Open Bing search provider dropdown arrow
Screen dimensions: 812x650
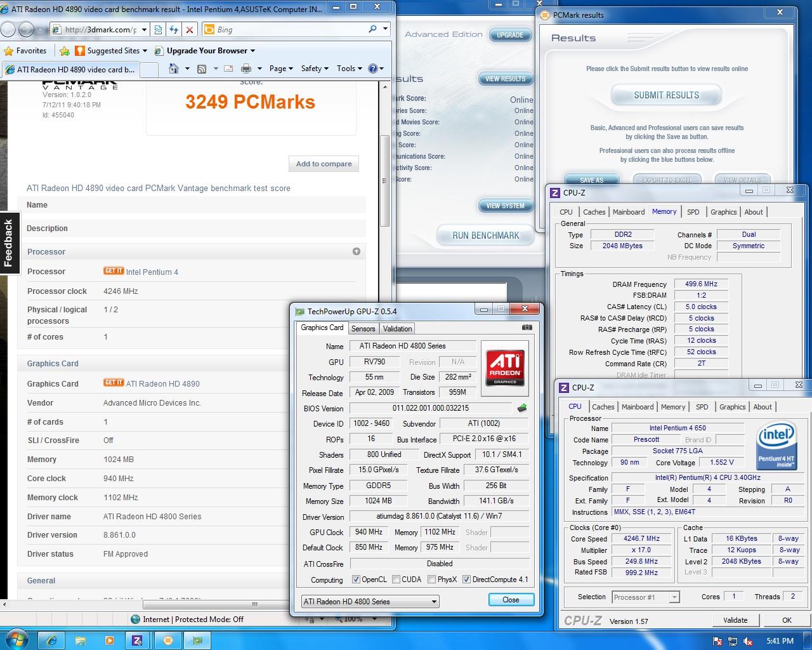pos(385,29)
